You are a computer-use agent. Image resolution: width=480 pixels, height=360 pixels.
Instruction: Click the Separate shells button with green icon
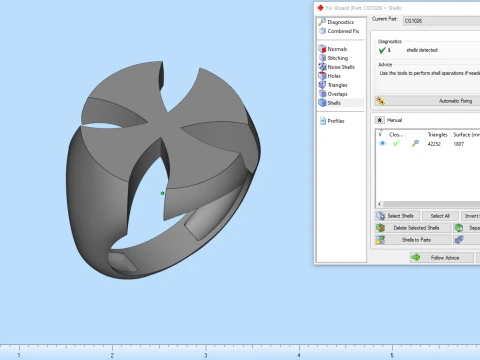(467, 228)
